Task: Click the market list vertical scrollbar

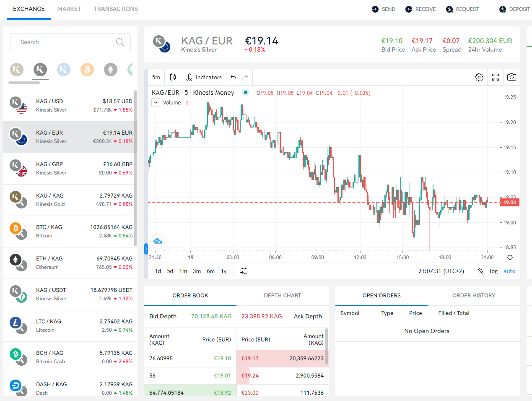Action: pos(135,168)
